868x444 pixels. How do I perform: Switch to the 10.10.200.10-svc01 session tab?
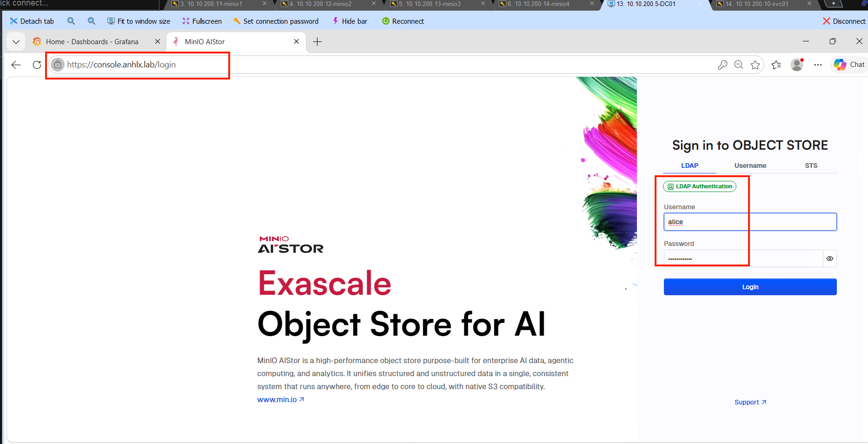click(x=757, y=4)
